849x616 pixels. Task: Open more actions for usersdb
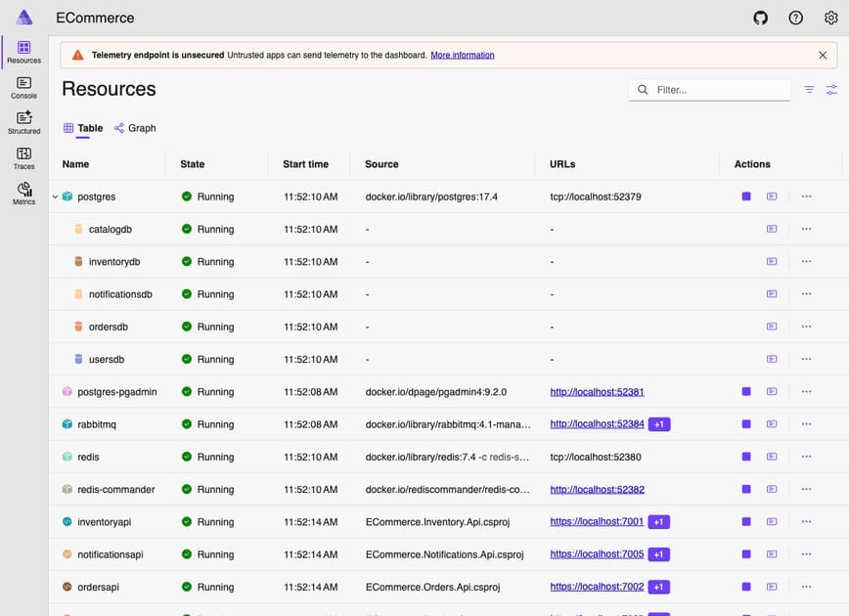coord(806,358)
